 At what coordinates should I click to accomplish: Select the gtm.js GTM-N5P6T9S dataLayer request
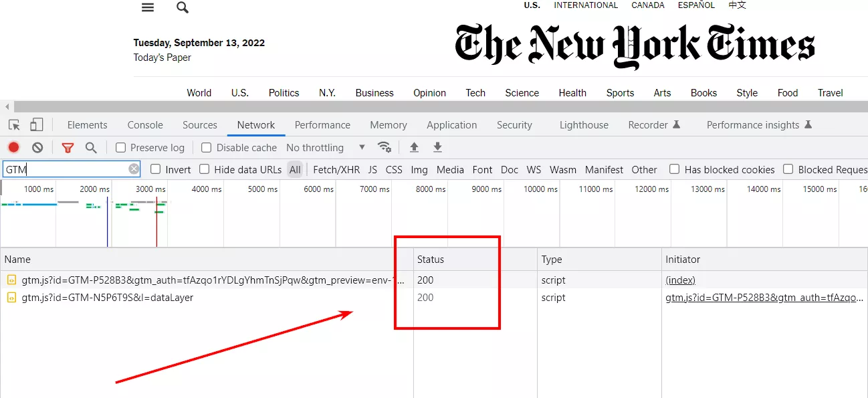click(434, 298)
